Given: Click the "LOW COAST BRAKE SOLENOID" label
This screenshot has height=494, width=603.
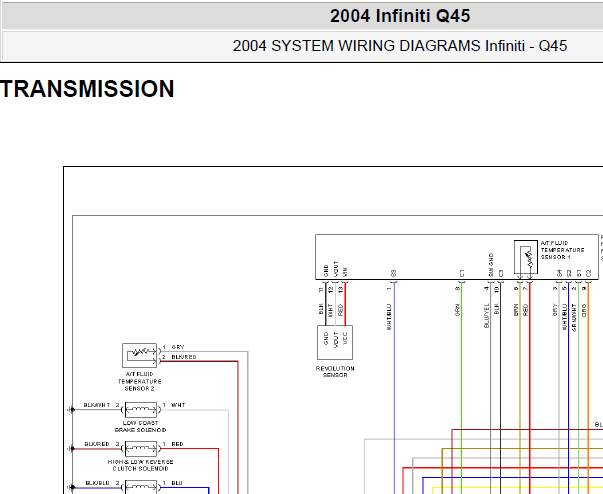Looking at the screenshot, I should [x=140, y=426].
